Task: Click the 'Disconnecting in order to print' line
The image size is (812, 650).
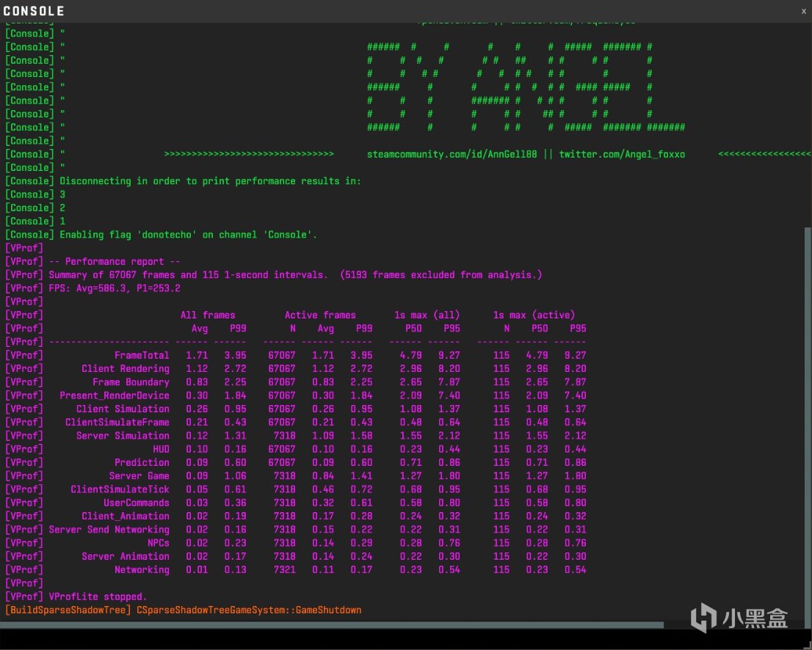Action: click(x=183, y=181)
